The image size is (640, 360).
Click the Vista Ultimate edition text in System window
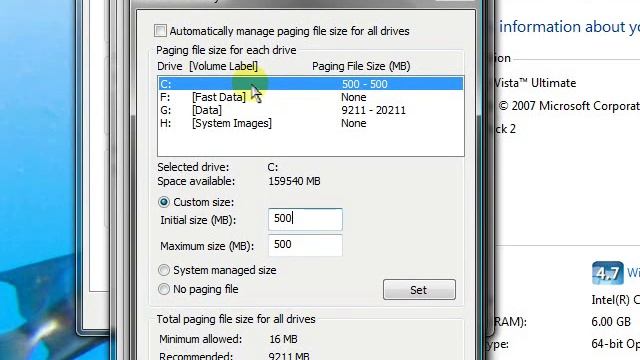(x=535, y=83)
